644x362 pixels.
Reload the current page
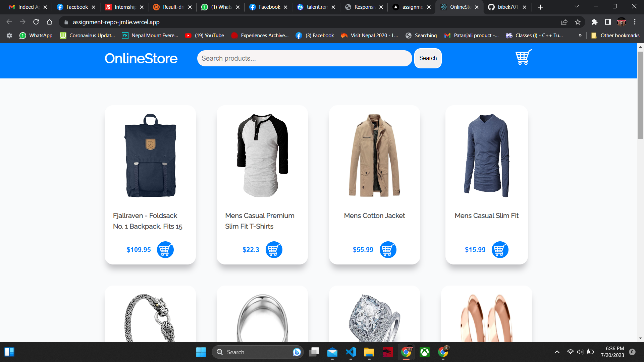[36, 22]
